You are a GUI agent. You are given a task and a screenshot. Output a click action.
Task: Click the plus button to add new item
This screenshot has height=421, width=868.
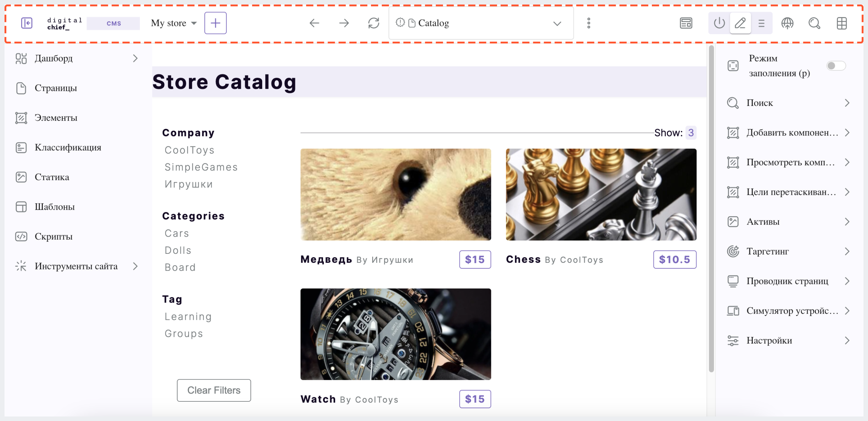[x=216, y=23]
